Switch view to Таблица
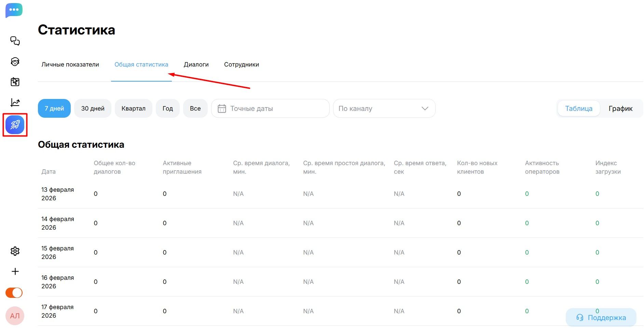Screen dimensions: 644x333 click(578, 108)
